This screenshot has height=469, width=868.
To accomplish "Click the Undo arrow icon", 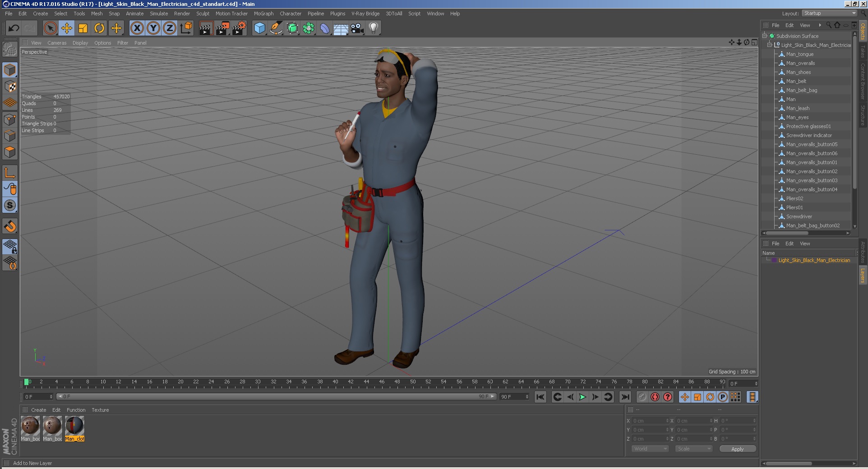I will (14, 28).
